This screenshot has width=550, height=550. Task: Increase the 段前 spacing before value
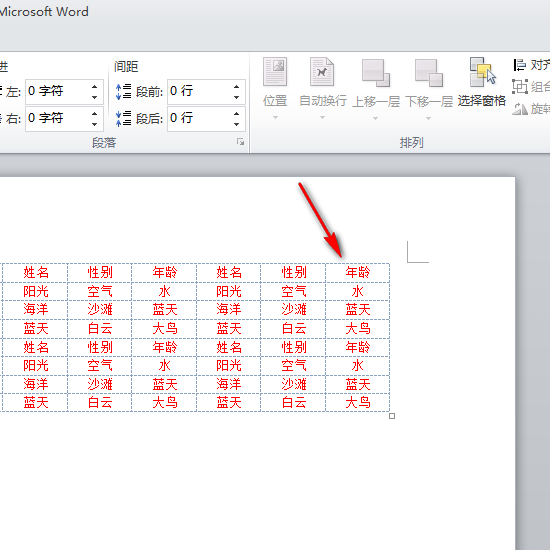point(236,87)
